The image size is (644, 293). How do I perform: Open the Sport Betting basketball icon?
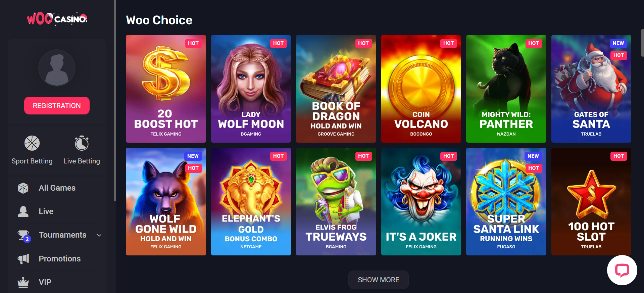click(32, 143)
